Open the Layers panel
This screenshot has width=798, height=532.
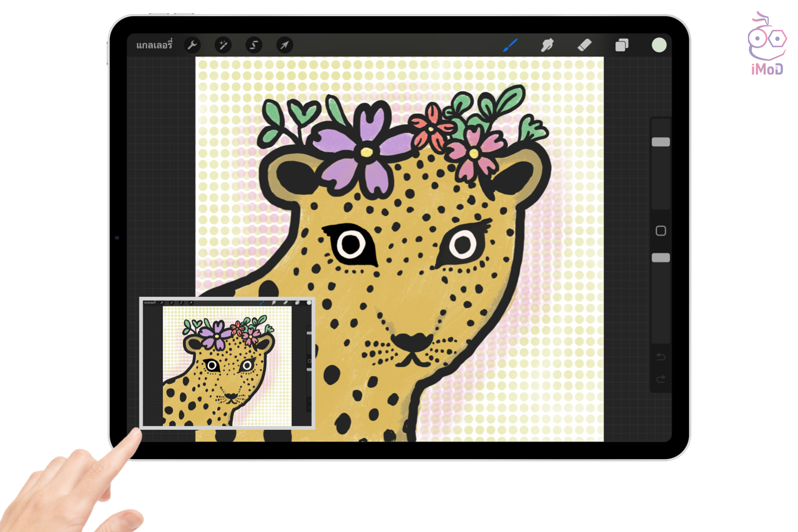621,45
